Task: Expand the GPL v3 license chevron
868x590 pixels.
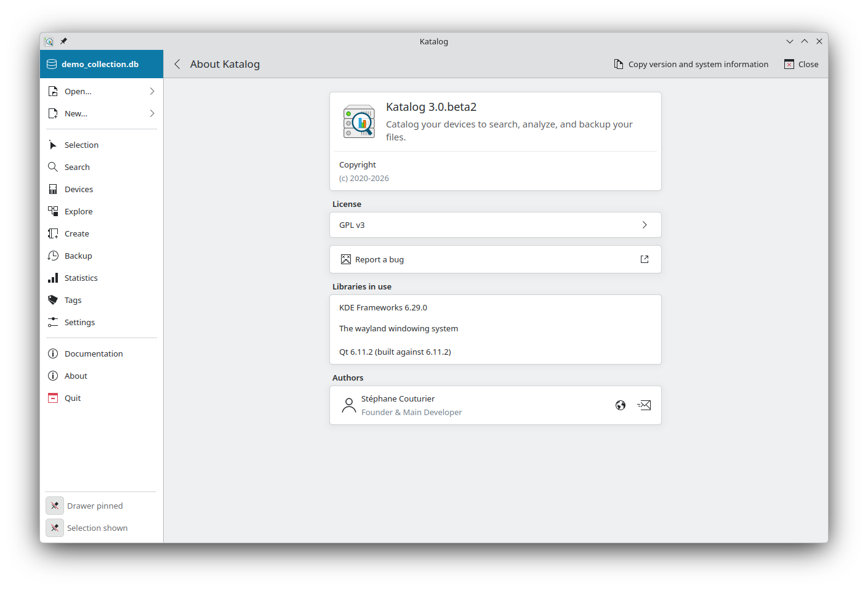Action: click(x=645, y=225)
